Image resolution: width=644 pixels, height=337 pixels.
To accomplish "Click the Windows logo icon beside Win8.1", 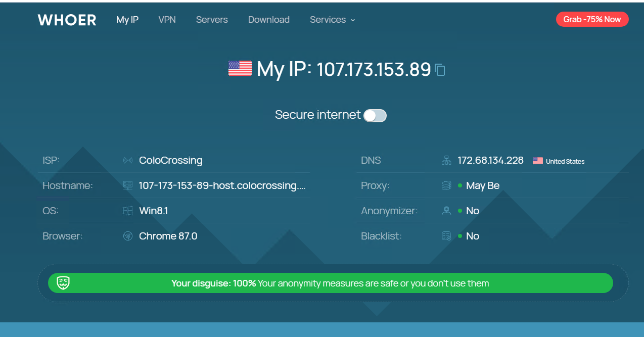I will tap(128, 211).
